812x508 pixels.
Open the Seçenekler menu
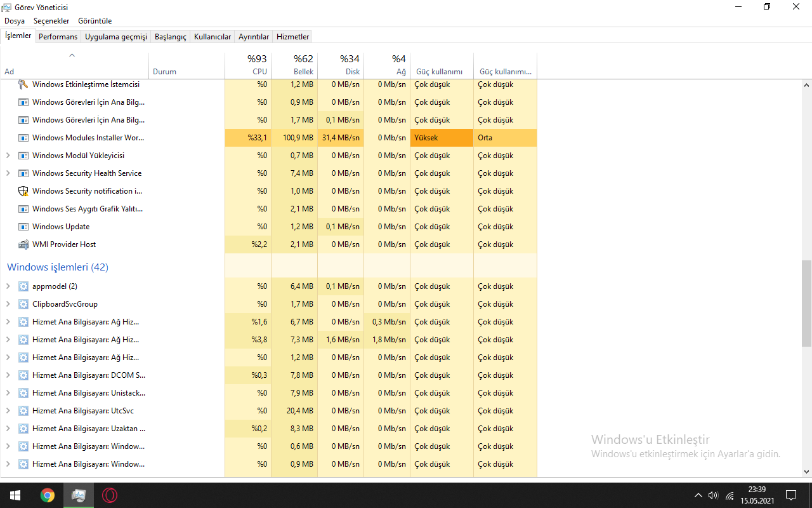pos(51,21)
